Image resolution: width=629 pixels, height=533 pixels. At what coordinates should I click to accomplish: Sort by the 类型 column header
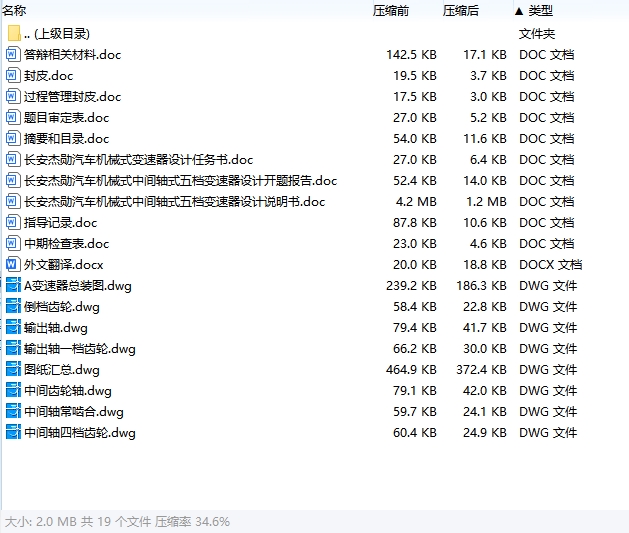coord(540,10)
